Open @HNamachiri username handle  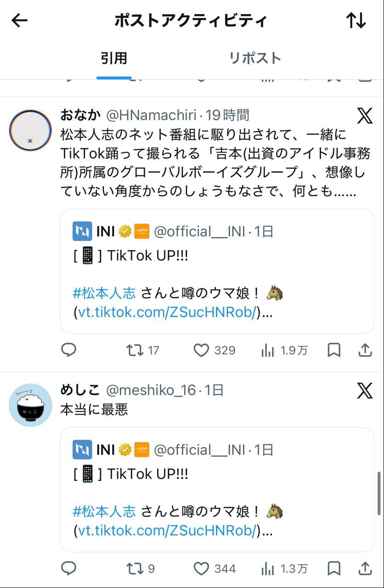pyautogui.click(x=152, y=115)
